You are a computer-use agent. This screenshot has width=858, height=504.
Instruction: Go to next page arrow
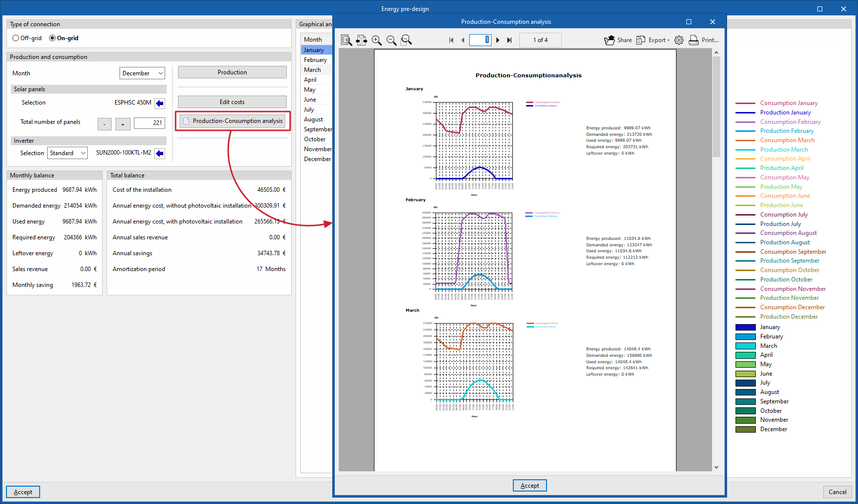click(x=497, y=40)
